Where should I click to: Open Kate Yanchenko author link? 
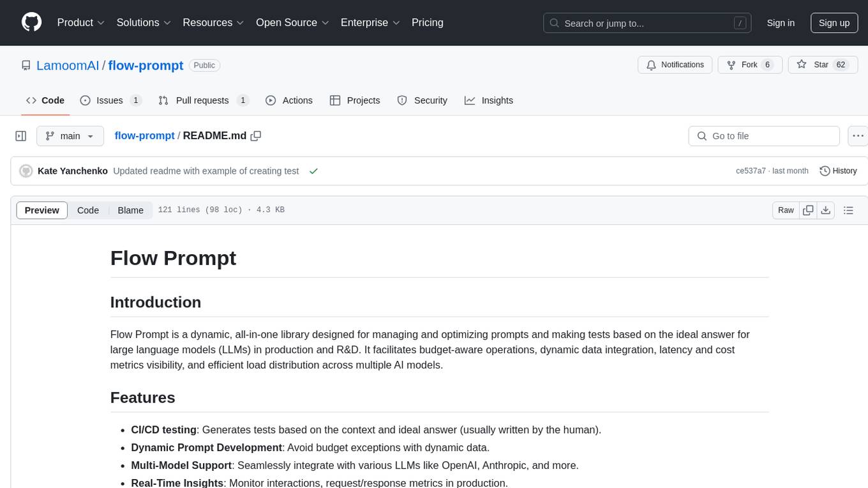pos(73,171)
